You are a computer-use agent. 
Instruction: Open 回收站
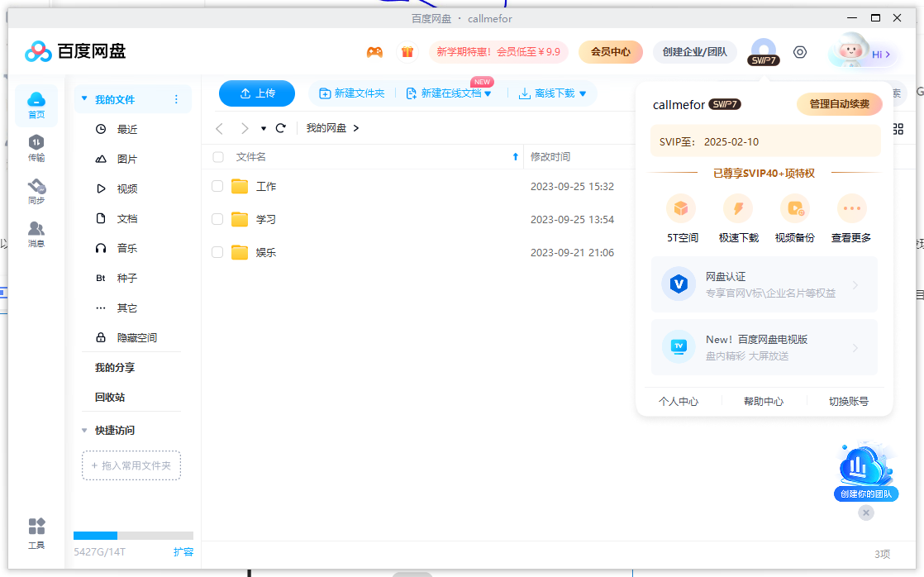pyautogui.click(x=110, y=398)
